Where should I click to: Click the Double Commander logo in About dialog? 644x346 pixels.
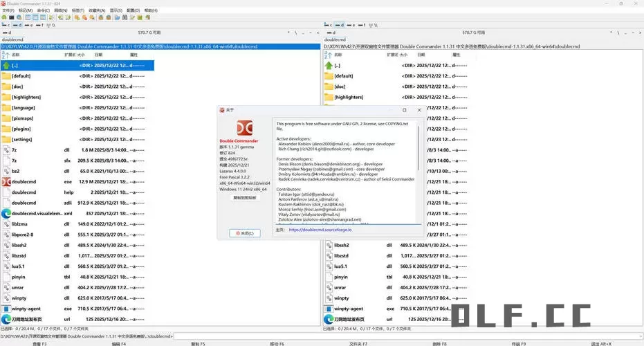click(245, 128)
